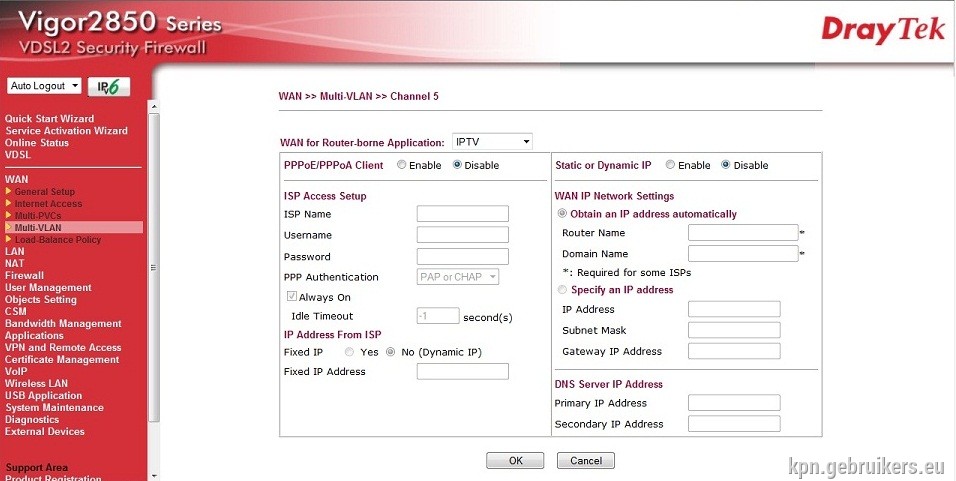Expand Certificate Management menu

point(62,360)
